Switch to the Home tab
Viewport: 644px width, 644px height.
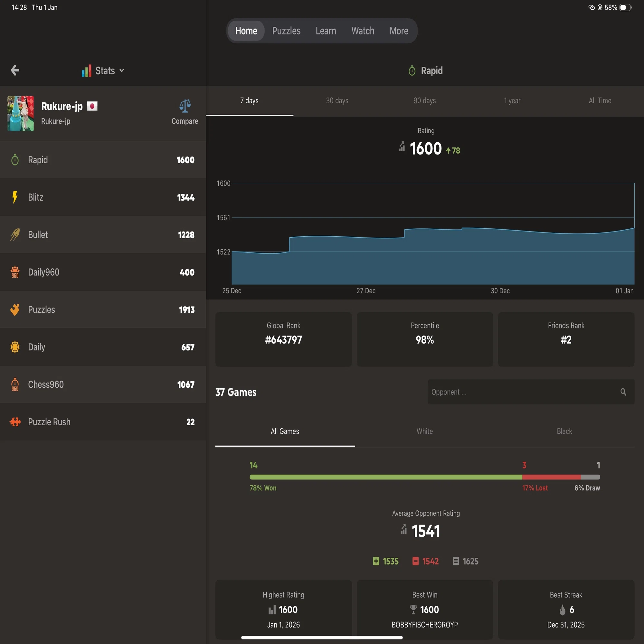(246, 31)
